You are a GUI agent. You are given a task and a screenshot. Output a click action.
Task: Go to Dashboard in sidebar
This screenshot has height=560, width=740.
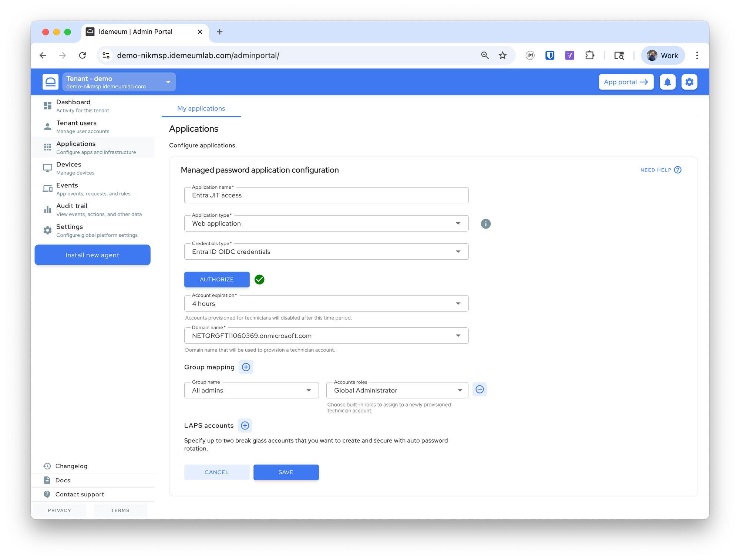tap(92, 106)
